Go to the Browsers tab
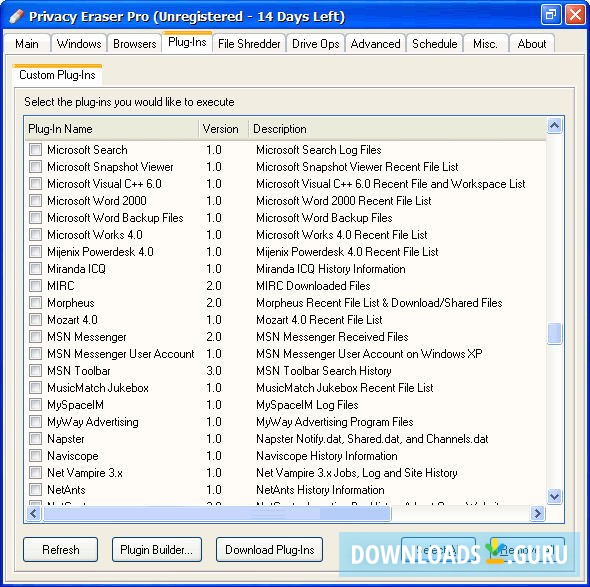The height and width of the screenshot is (587, 590). point(135,44)
